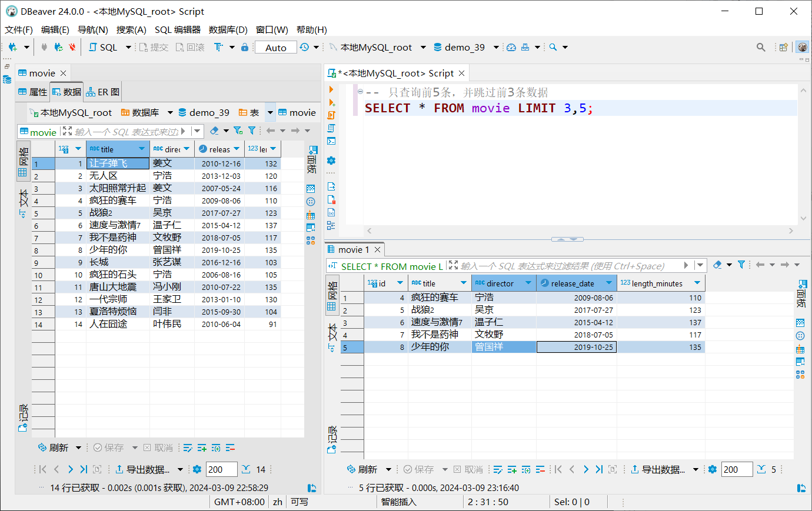Execute SQL in new tab icon

[x=331, y=102]
